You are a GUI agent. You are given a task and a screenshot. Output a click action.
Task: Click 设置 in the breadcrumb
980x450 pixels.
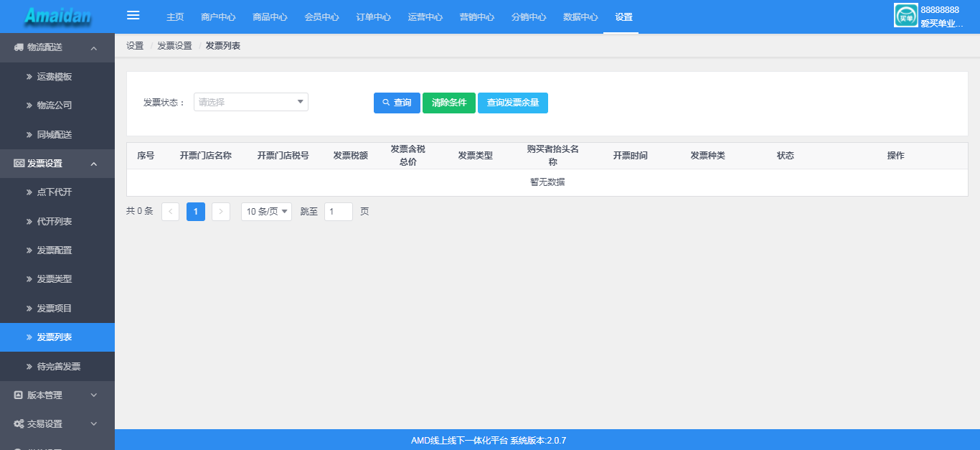pos(135,46)
